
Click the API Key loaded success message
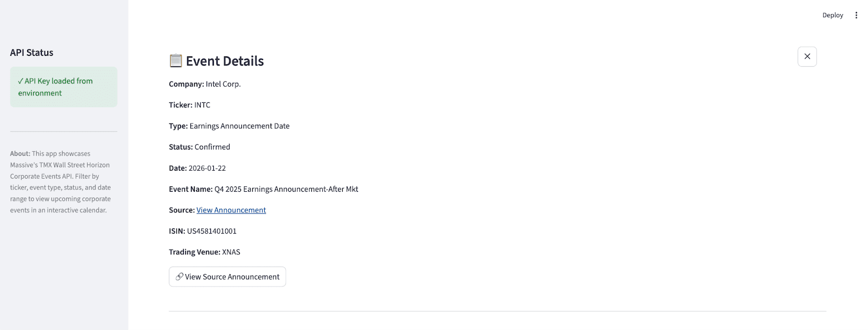pos(59,87)
